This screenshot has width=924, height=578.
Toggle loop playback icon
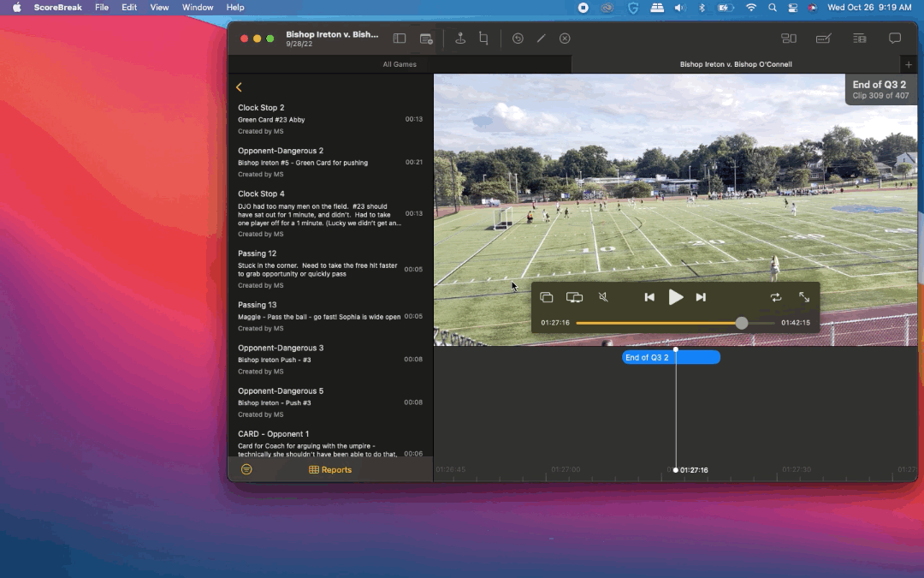coord(775,297)
